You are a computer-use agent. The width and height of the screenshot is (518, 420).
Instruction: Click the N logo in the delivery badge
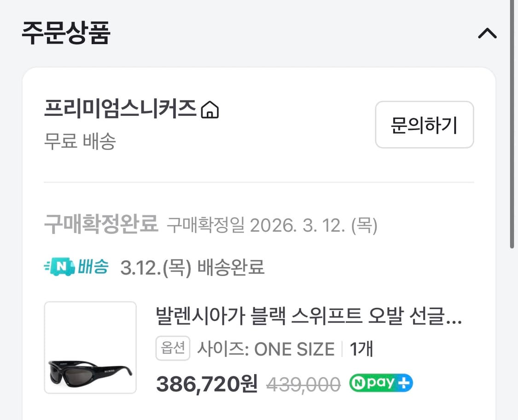point(61,266)
